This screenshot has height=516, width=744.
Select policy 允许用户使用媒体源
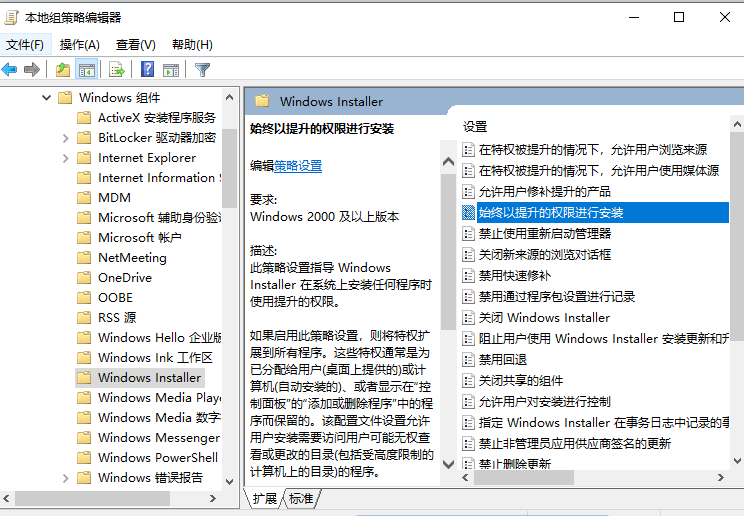591,170
